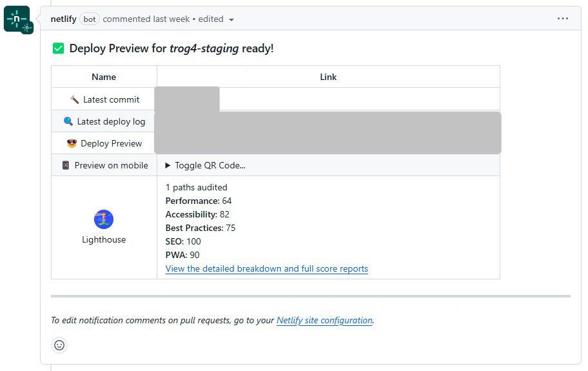Click the Lighthouse logo icon
This screenshot has height=371, width=588.
[x=104, y=219]
